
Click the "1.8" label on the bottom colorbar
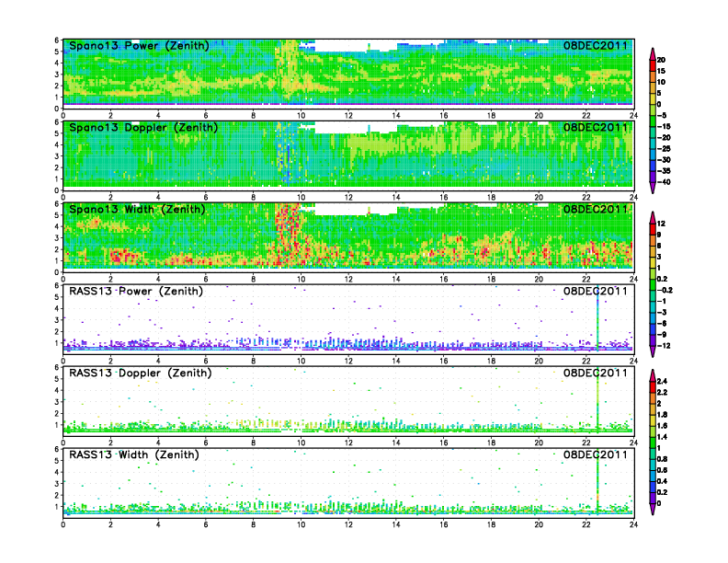(662, 415)
